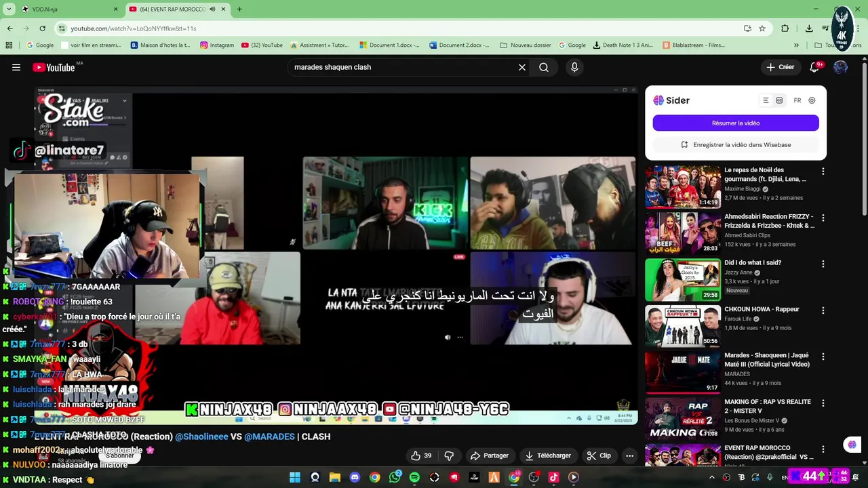Open the YouTube account avatar menu

[x=840, y=67]
